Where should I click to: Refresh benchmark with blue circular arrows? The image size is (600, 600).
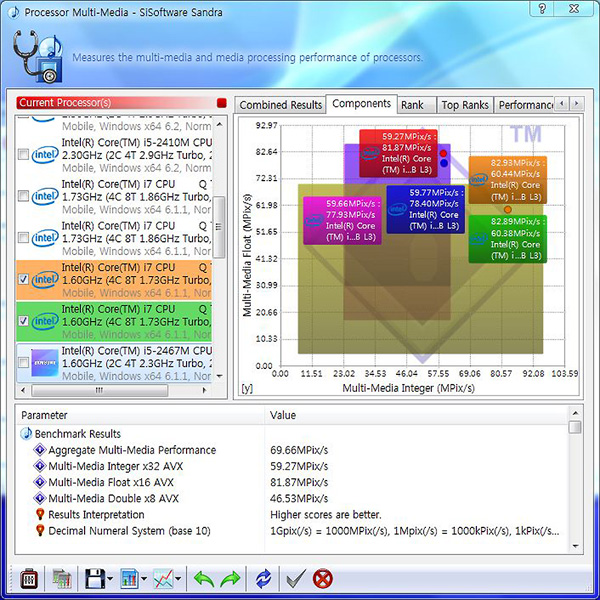pos(263,579)
